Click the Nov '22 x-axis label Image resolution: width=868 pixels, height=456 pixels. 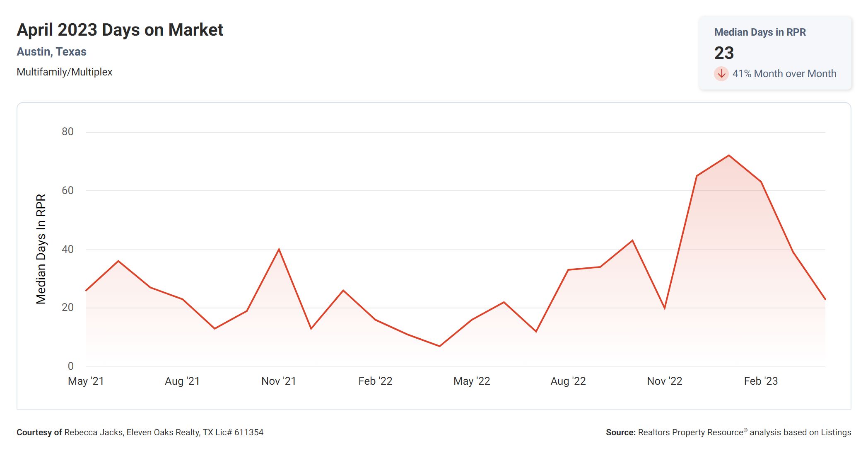(x=665, y=381)
